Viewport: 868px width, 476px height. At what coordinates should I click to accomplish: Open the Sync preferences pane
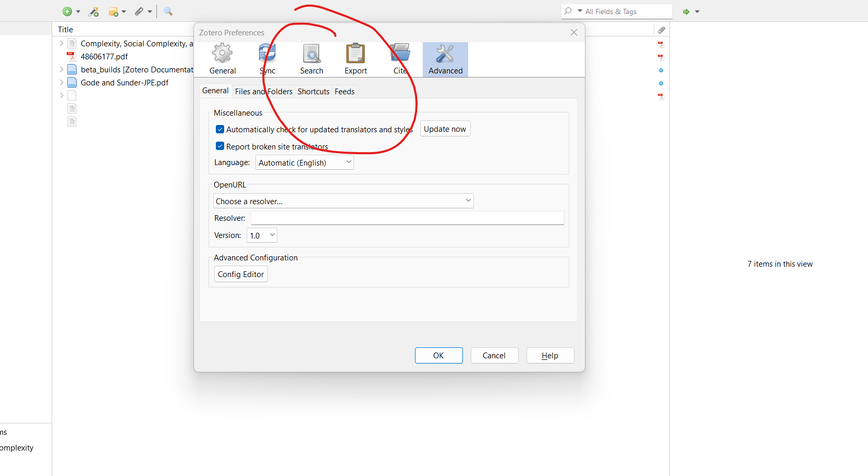coord(267,59)
